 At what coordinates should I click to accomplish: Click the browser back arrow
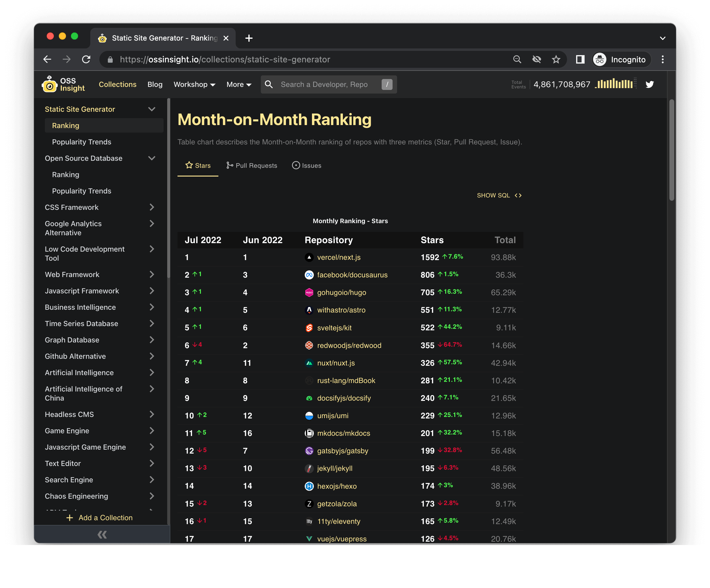tap(47, 59)
